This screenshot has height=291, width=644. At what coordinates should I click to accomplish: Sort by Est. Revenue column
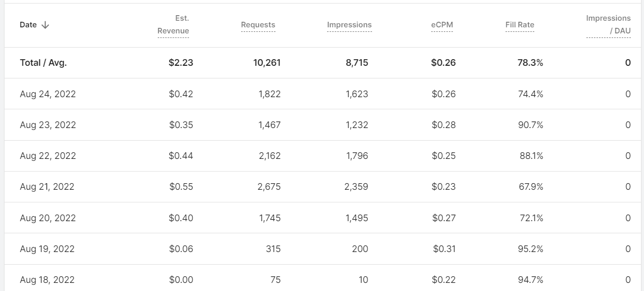pyautogui.click(x=173, y=24)
